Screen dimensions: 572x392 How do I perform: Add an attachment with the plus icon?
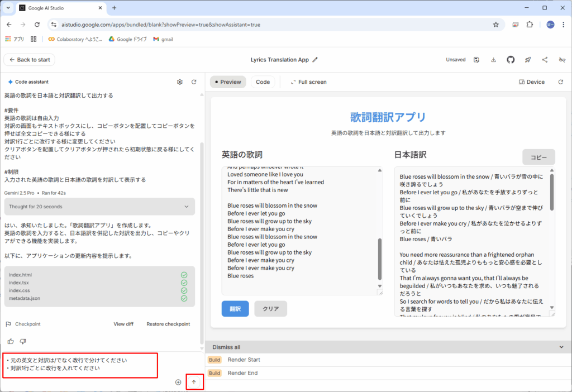178,382
